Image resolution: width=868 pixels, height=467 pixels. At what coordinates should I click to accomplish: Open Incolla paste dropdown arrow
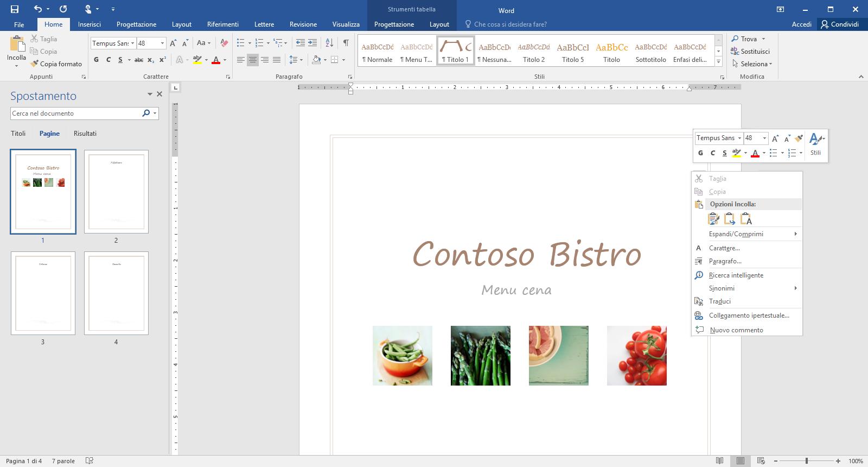tap(16, 66)
